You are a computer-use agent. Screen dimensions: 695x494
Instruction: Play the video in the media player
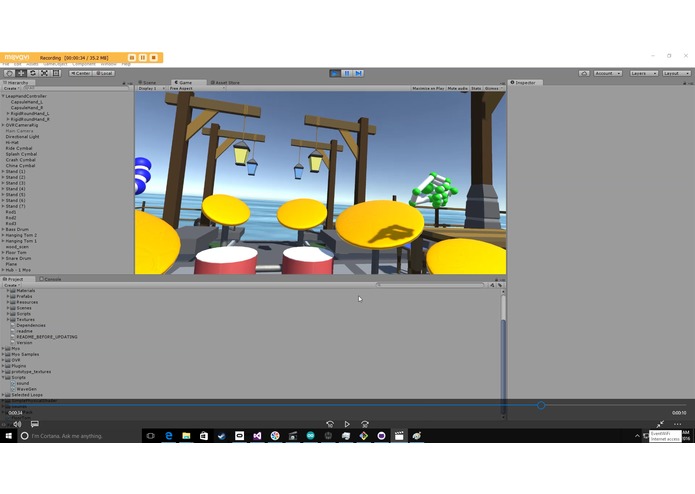(x=347, y=424)
